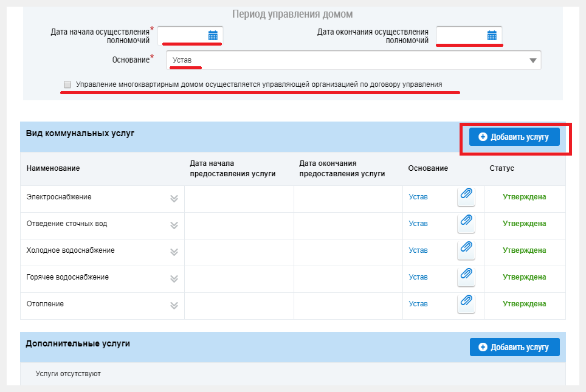
Task: Click the paperclip icon for Холодное водоснабжение
Action: 466,250
